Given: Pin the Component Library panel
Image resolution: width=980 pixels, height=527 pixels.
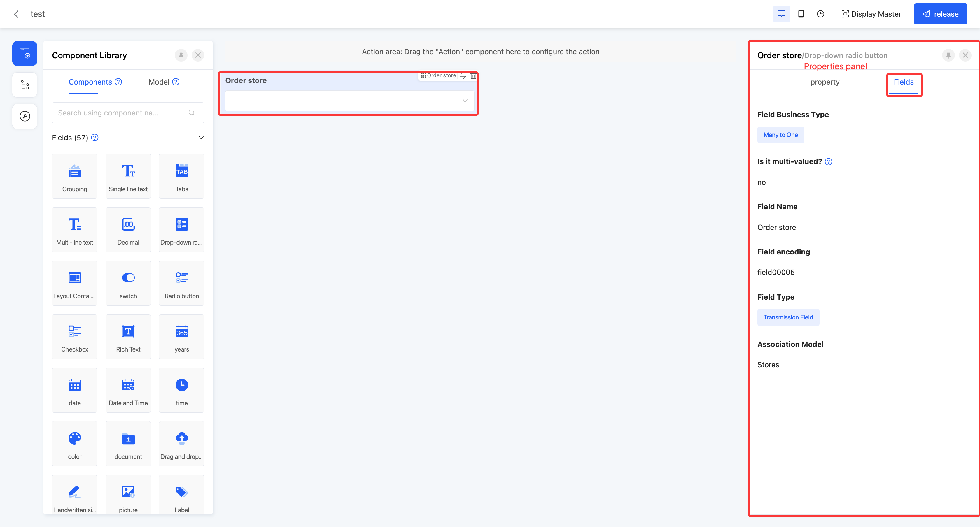Looking at the screenshot, I should pyautogui.click(x=181, y=55).
